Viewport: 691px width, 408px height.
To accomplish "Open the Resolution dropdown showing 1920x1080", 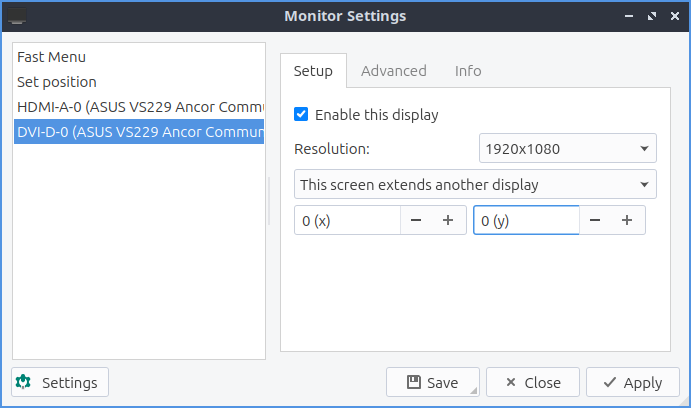I will (567, 149).
